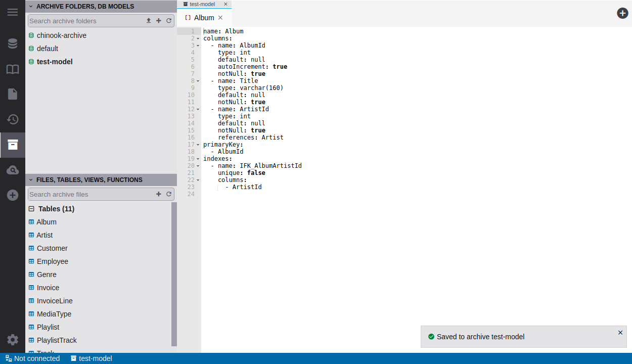Close the Album editor tab
The height and width of the screenshot is (364, 632).
click(x=220, y=18)
